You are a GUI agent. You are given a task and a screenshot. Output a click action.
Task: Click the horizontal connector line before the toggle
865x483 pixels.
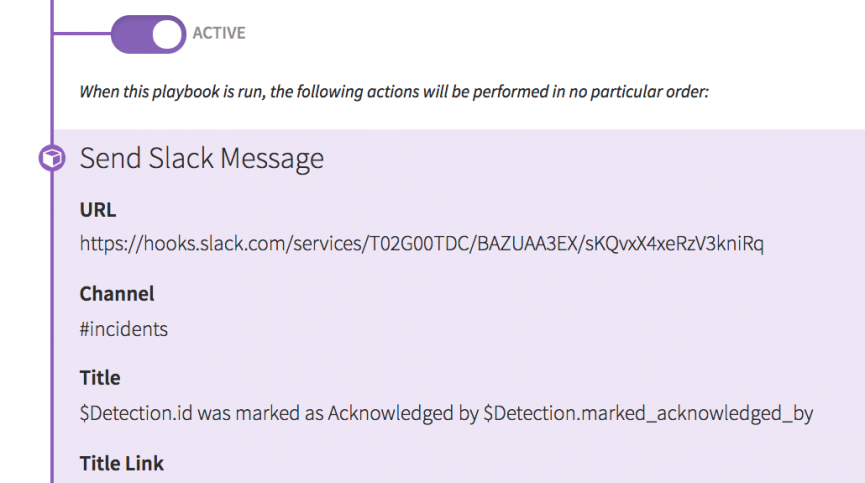pyautogui.click(x=80, y=33)
